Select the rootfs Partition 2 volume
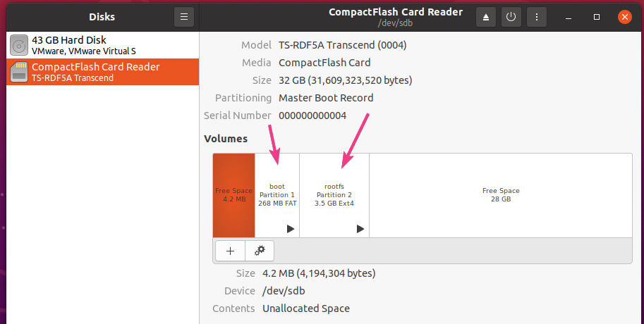This screenshot has width=644, height=324. click(334, 195)
